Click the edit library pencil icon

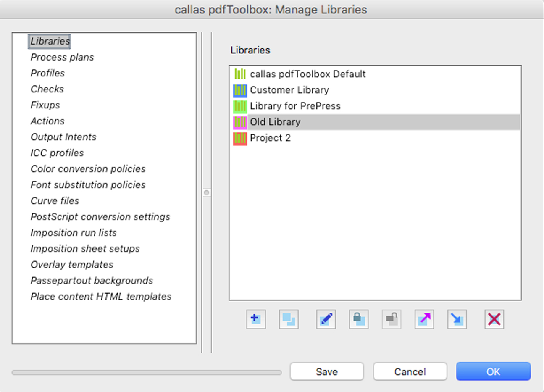(326, 319)
